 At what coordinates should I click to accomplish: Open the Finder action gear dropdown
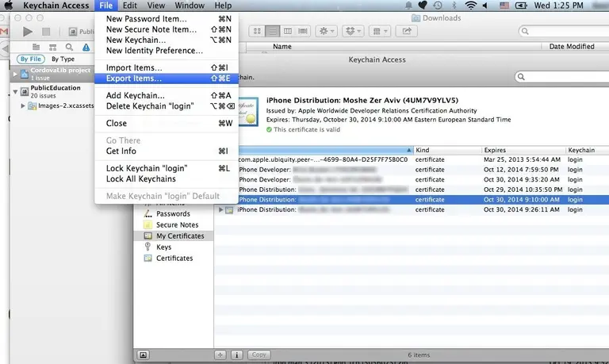(x=326, y=31)
